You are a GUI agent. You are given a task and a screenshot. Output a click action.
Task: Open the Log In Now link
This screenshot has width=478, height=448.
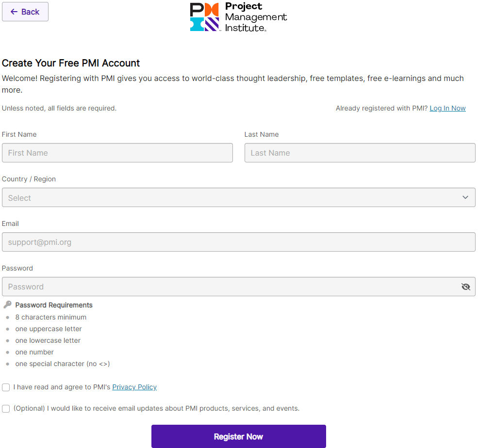(447, 108)
